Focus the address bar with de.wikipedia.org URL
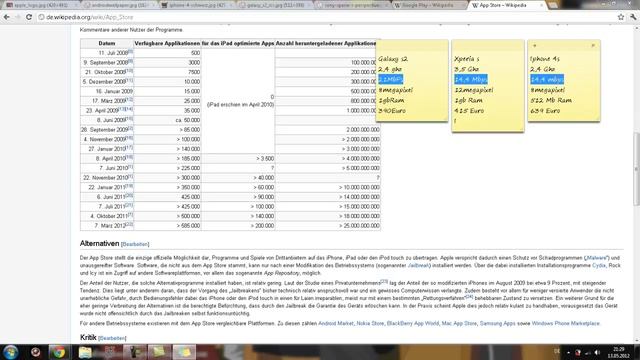This screenshot has height=360, width=640. pos(327,17)
